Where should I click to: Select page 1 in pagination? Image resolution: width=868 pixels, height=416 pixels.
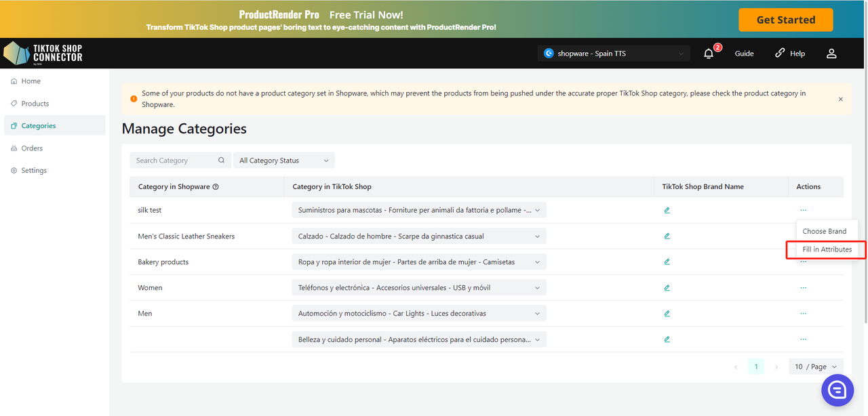click(x=756, y=367)
